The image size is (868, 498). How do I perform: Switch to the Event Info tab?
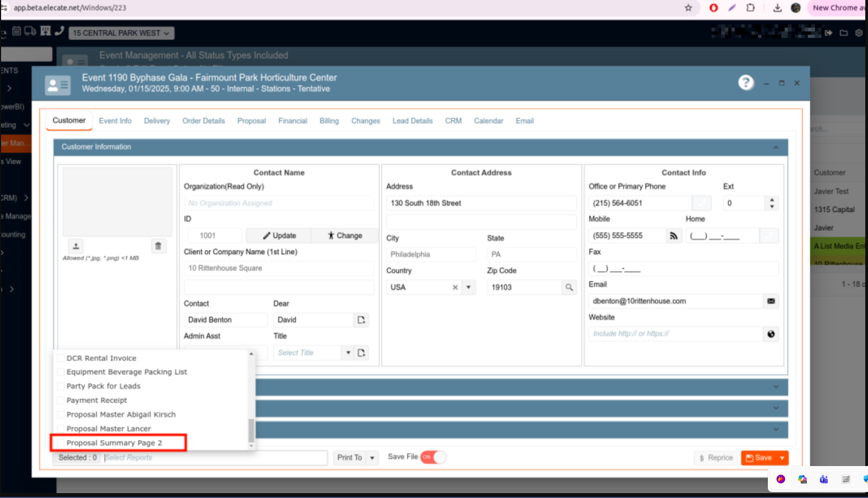coord(115,121)
